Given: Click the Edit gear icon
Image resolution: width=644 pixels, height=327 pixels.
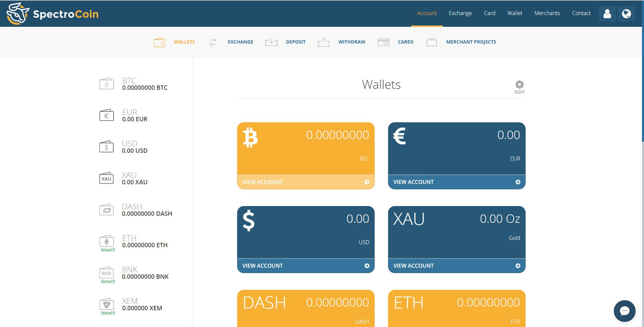Looking at the screenshot, I should (520, 84).
